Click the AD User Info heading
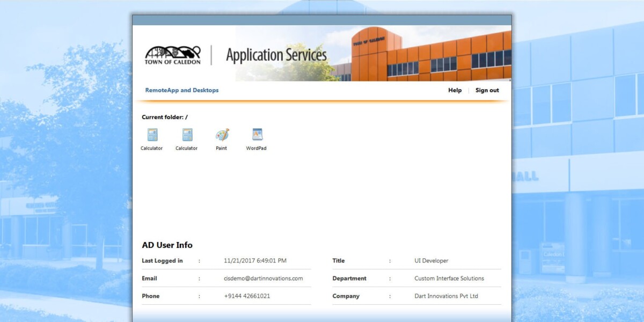Screen dimensions: 644x322 (167, 245)
